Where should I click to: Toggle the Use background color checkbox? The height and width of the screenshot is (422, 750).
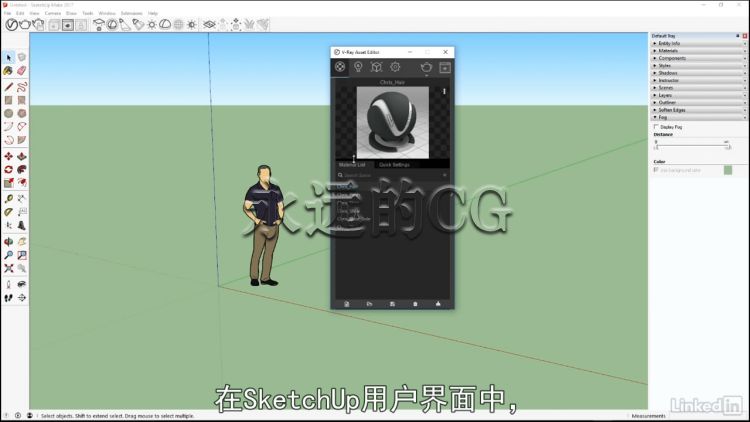pyautogui.click(x=656, y=170)
